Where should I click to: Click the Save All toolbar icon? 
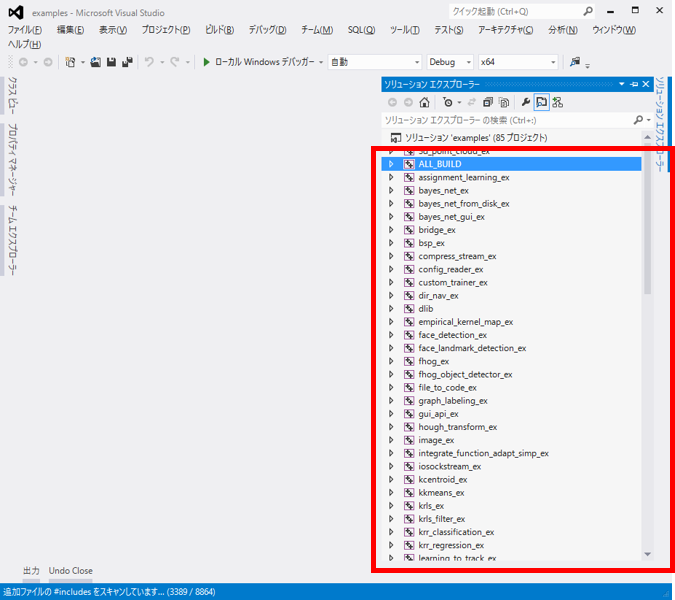127,62
